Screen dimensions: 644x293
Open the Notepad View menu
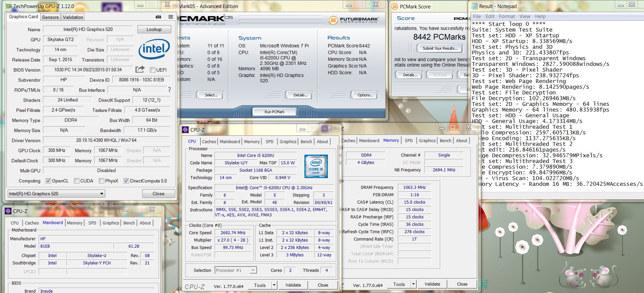click(525, 16)
